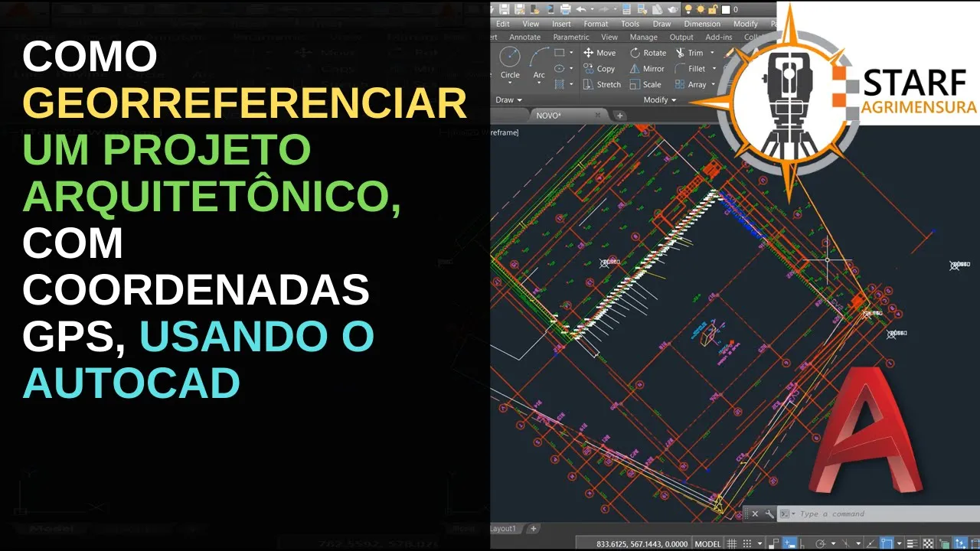Toggle lineweight display in status bar
The width and height of the screenshot is (980, 551).
click(x=912, y=543)
